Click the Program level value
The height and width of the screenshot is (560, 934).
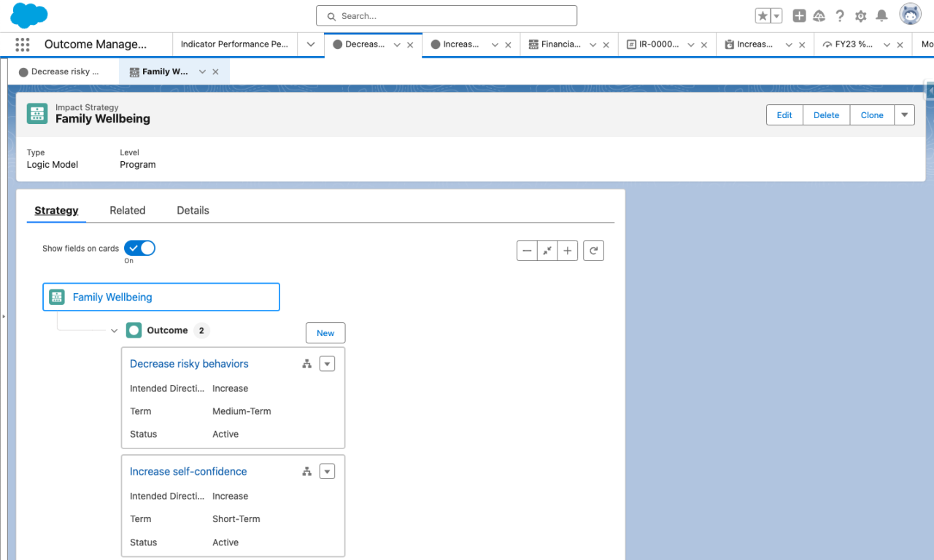(x=138, y=165)
